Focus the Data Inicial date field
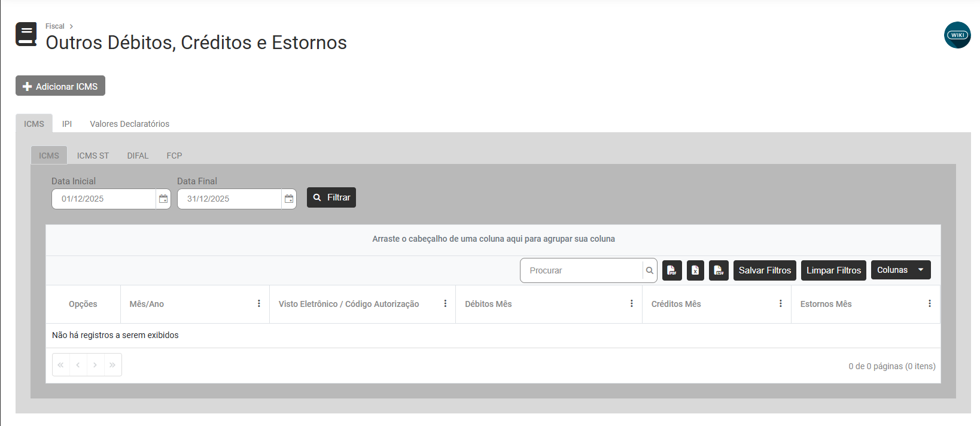The image size is (980, 426). click(104, 199)
